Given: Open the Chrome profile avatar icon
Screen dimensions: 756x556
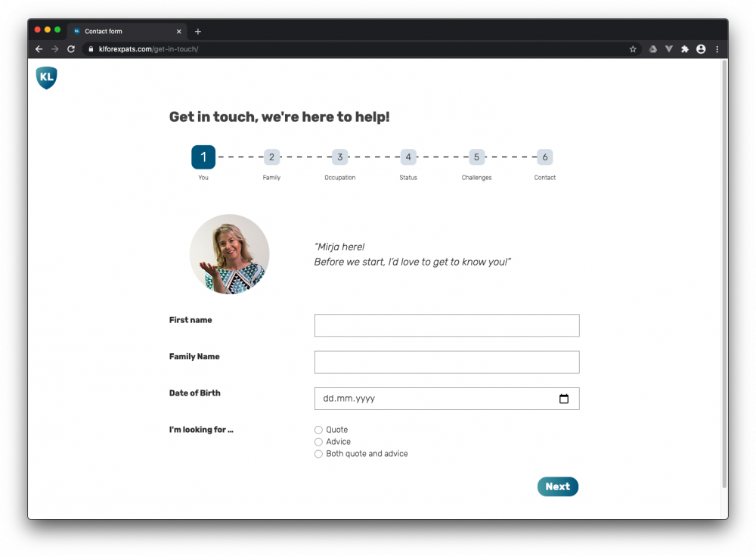Looking at the screenshot, I should (x=701, y=49).
